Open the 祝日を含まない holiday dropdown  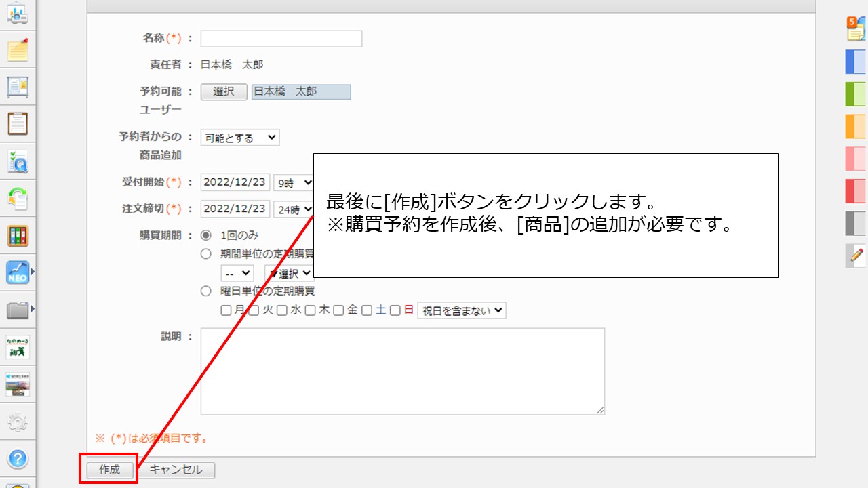(x=462, y=310)
